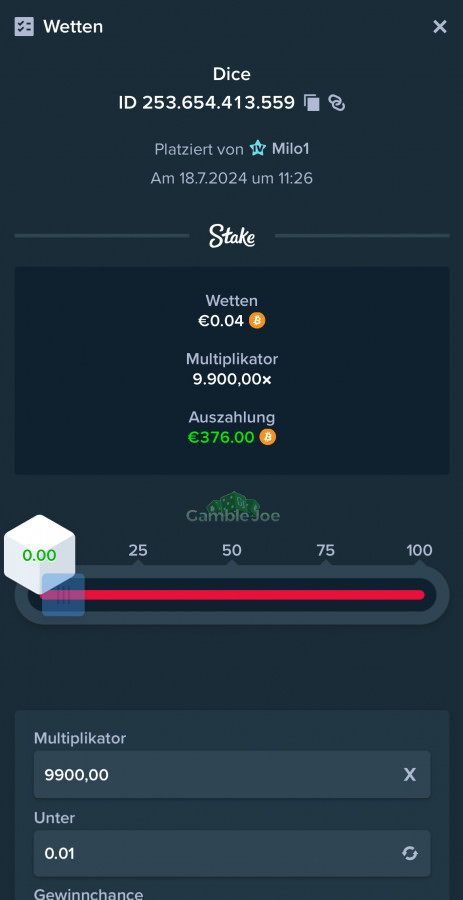Click the Multiplikator input field 9900,00
Image resolution: width=463 pixels, height=900 pixels.
pyautogui.click(x=232, y=774)
